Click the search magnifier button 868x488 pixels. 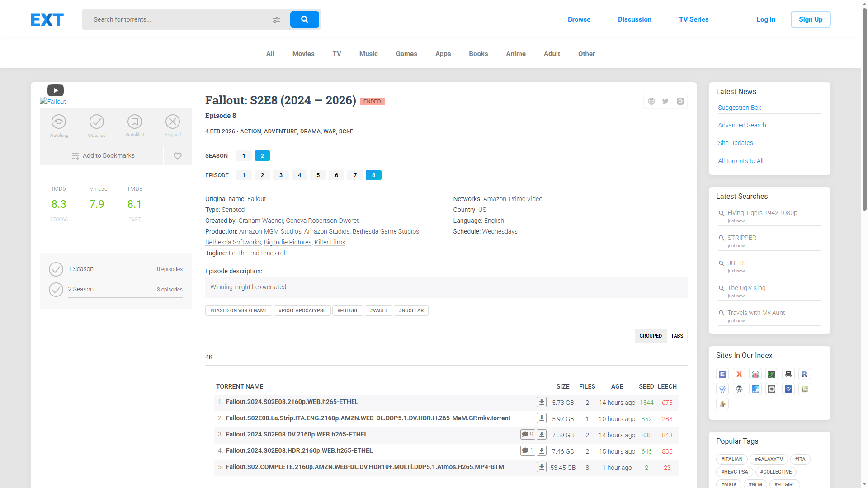(304, 19)
